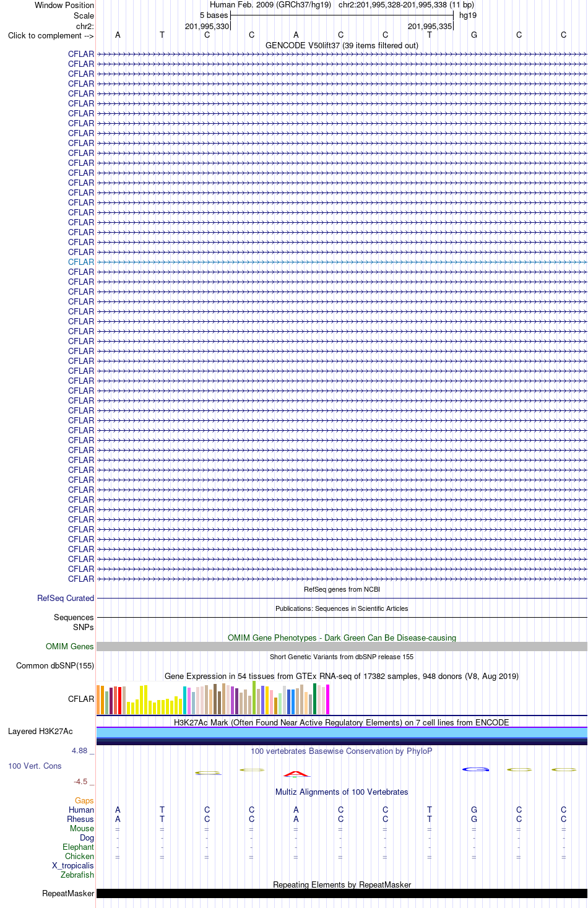Click the SNPs track label
The height and width of the screenshot is (908, 588).
click(x=84, y=627)
